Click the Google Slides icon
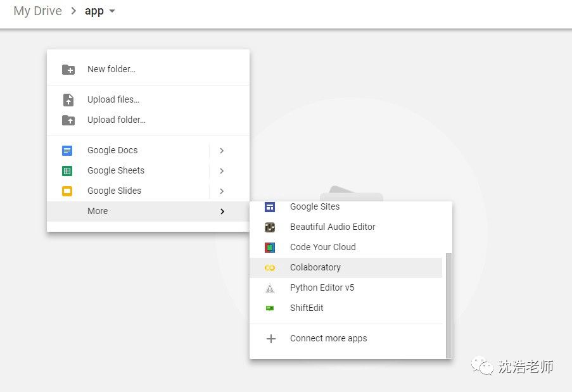572x392 pixels. pos(67,191)
